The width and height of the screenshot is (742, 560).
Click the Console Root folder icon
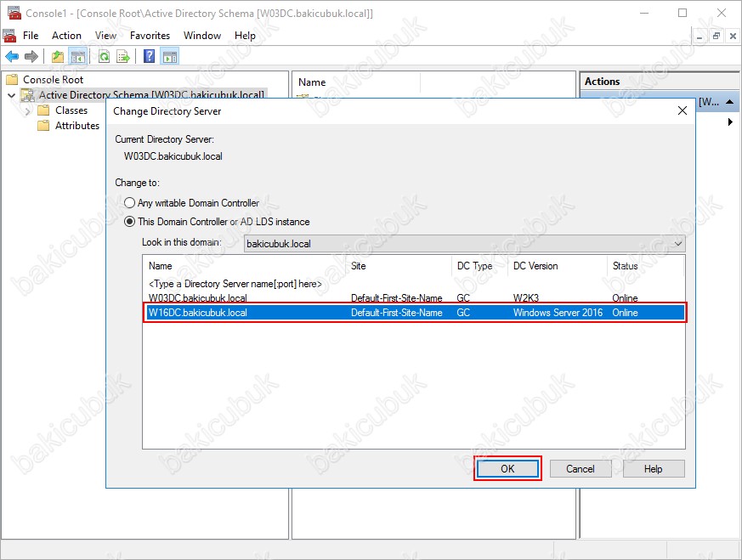click(12, 80)
